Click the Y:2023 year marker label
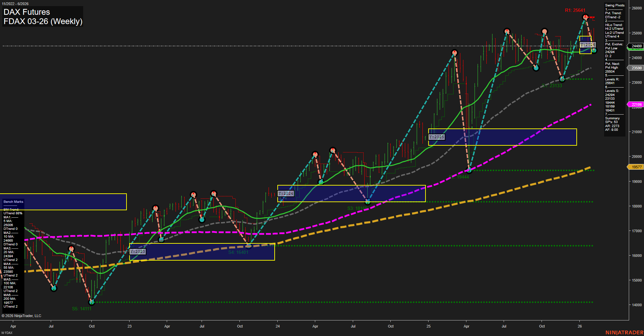Screen dimensions: 644x336 click(138, 251)
